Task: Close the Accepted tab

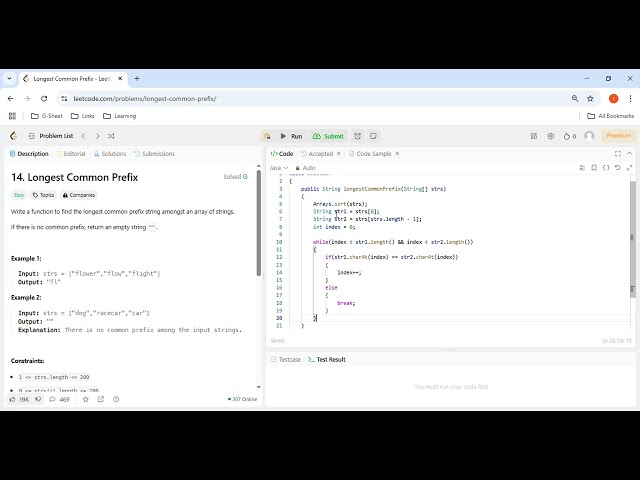Action: (338, 154)
